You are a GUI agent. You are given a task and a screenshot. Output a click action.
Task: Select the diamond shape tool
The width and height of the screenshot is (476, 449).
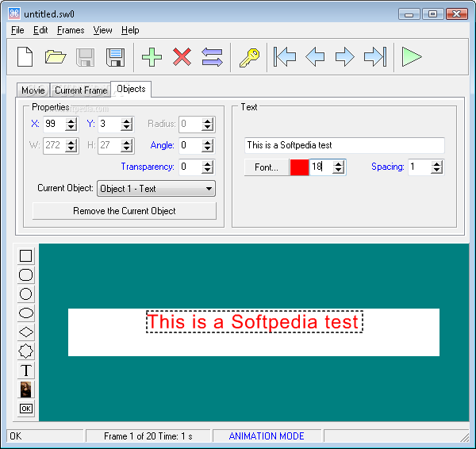pos(26,332)
